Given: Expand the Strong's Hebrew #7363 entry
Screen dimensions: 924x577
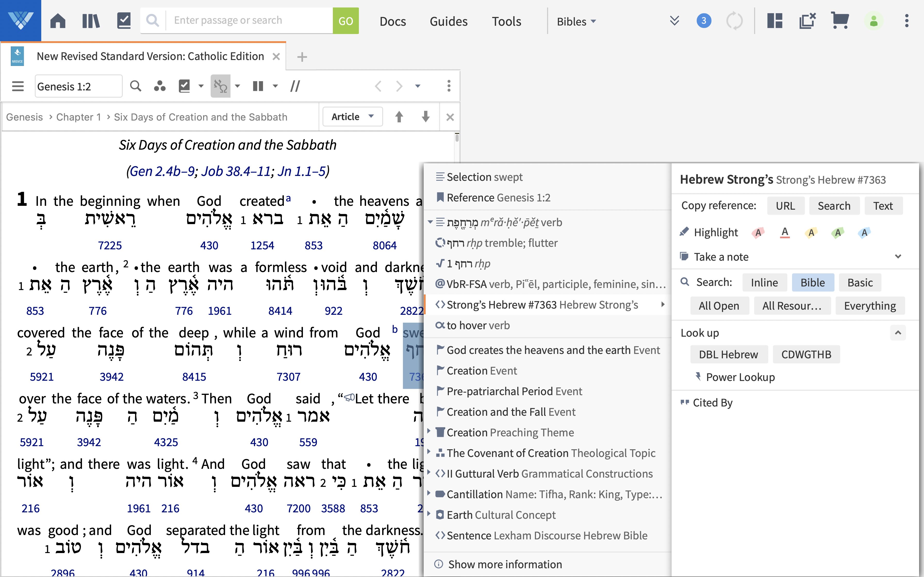Looking at the screenshot, I should (664, 304).
